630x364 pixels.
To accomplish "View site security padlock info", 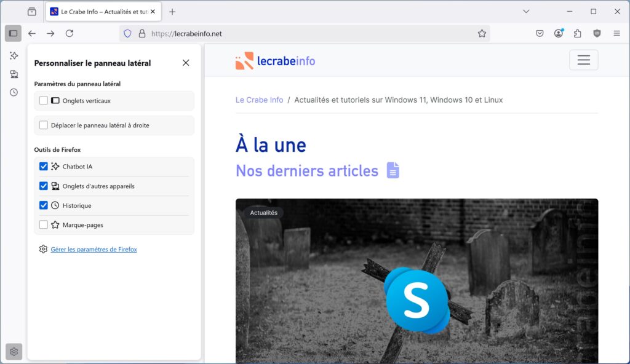I will point(142,34).
